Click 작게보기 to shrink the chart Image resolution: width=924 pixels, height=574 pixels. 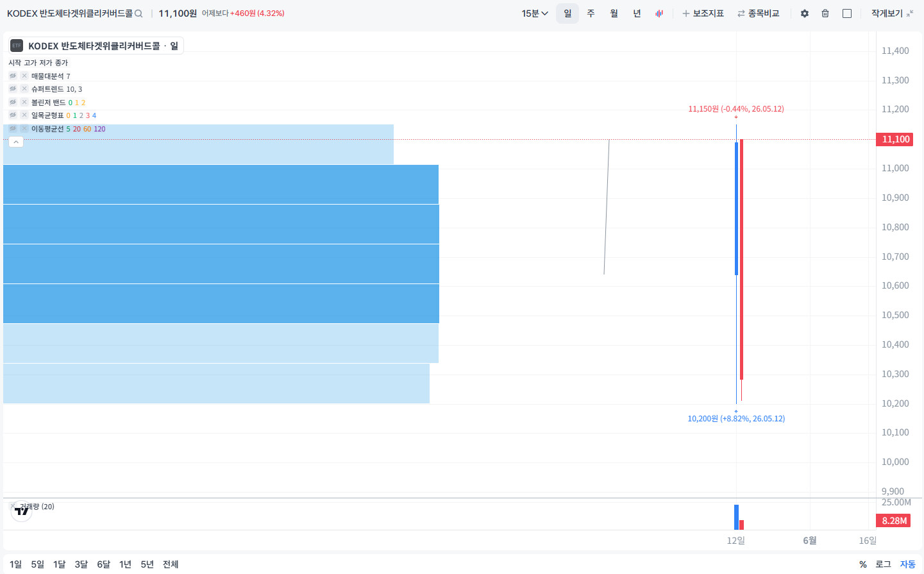(892, 13)
